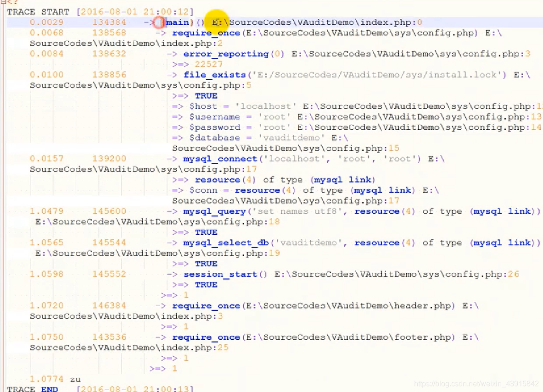Click the file_exists function name
The width and height of the screenshot is (543, 392).
click(x=214, y=75)
